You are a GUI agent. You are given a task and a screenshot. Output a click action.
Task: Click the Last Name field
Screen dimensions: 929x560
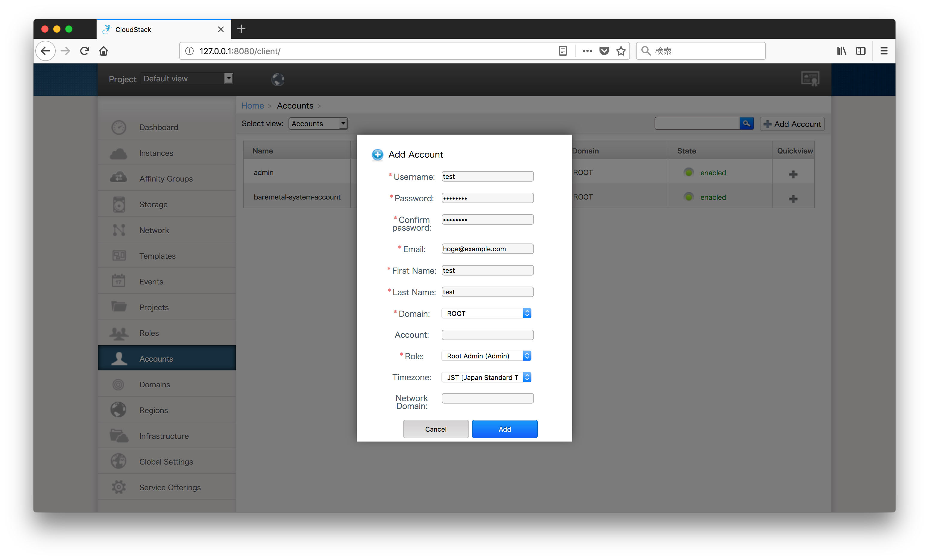pyautogui.click(x=488, y=292)
